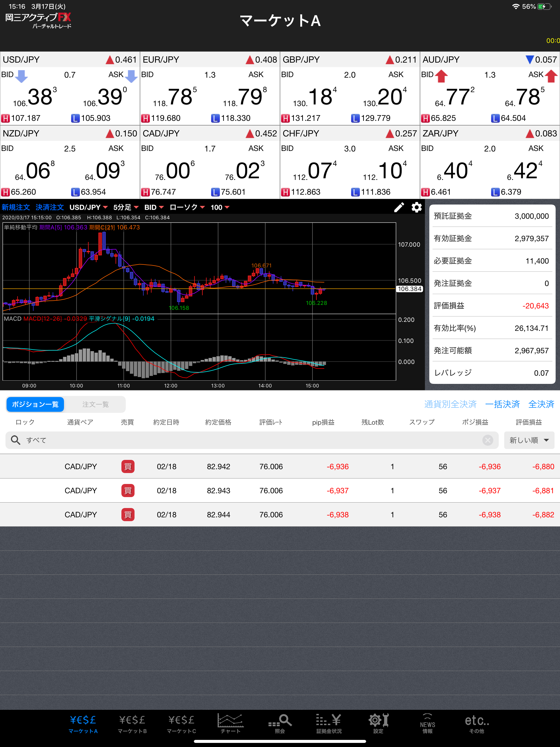560x747 pixels.
Task: Switch to ポジション一覧 segment
Action: [35, 404]
